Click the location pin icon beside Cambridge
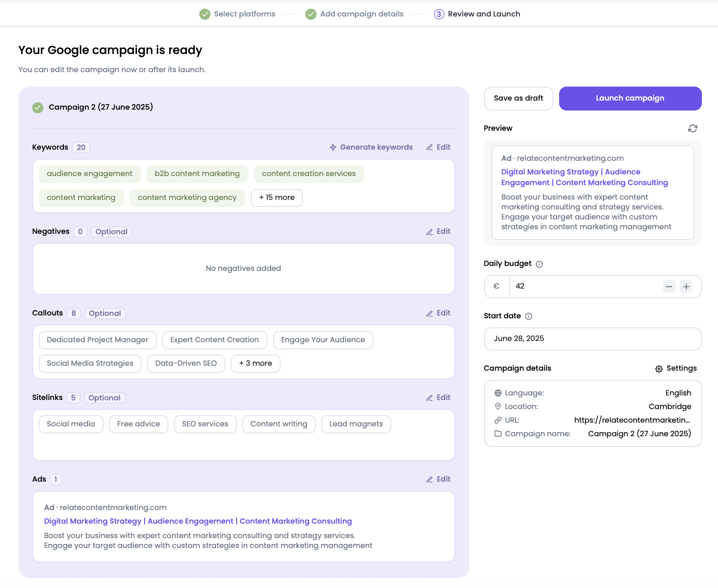This screenshot has height=588, width=718. [498, 407]
